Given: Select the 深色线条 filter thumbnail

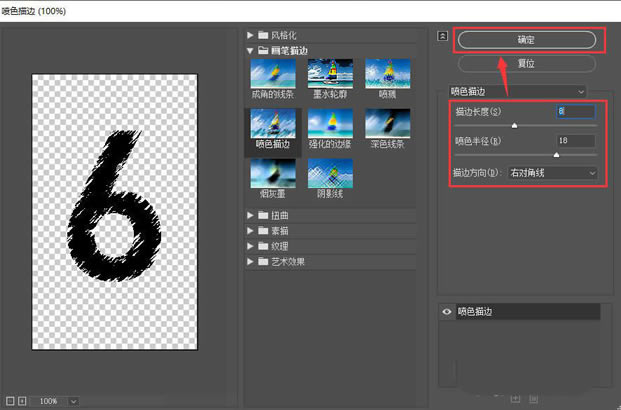Looking at the screenshot, I should (388, 124).
